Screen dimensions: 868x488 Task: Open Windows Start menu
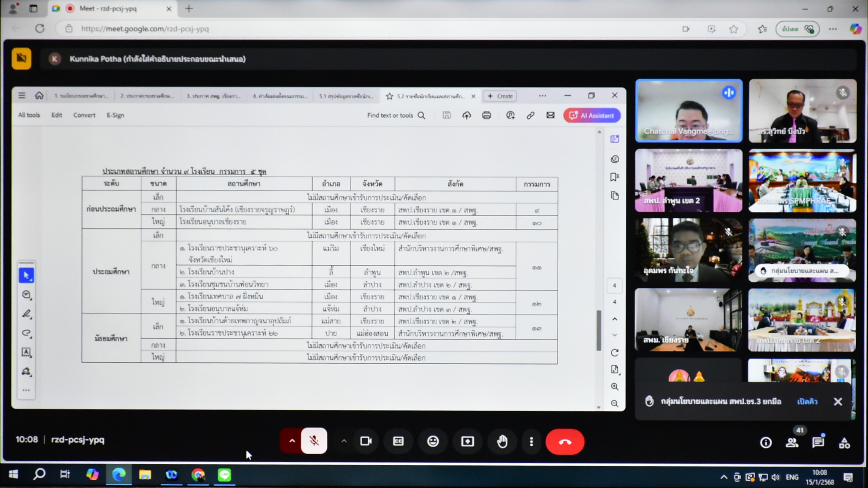[13, 475]
